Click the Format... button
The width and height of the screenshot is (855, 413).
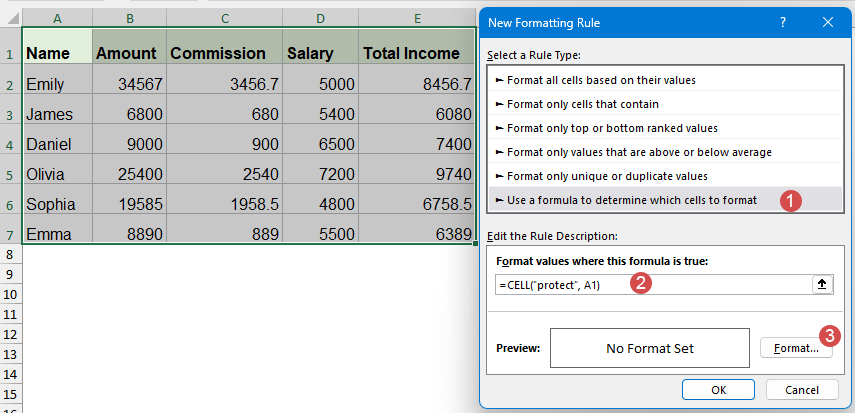[x=796, y=349]
